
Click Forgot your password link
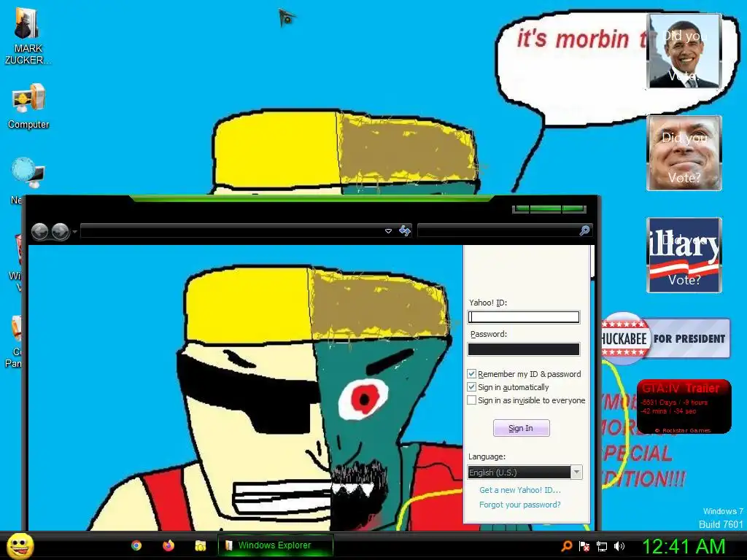click(x=519, y=505)
